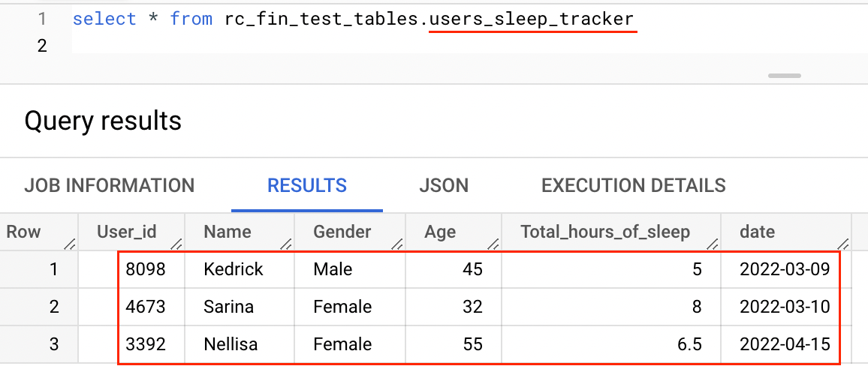Switch to the JOB INFORMATION tab
Viewport: 868px width, 366px height.
click(x=109, y=186)
